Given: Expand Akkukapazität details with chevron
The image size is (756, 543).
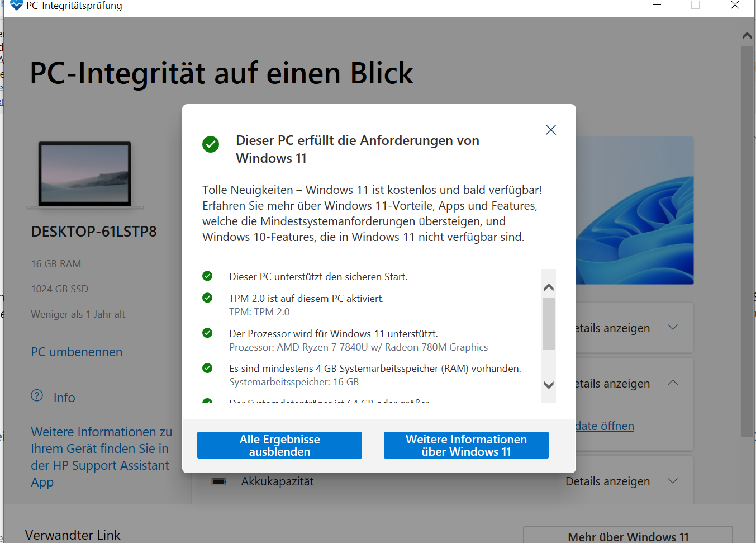Looking at the screenshot, I should (x=673, y=481).
